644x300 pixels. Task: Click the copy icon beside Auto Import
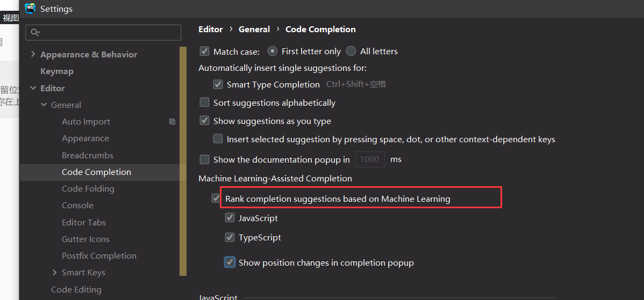pyautogui.click(x=173, y=122)
